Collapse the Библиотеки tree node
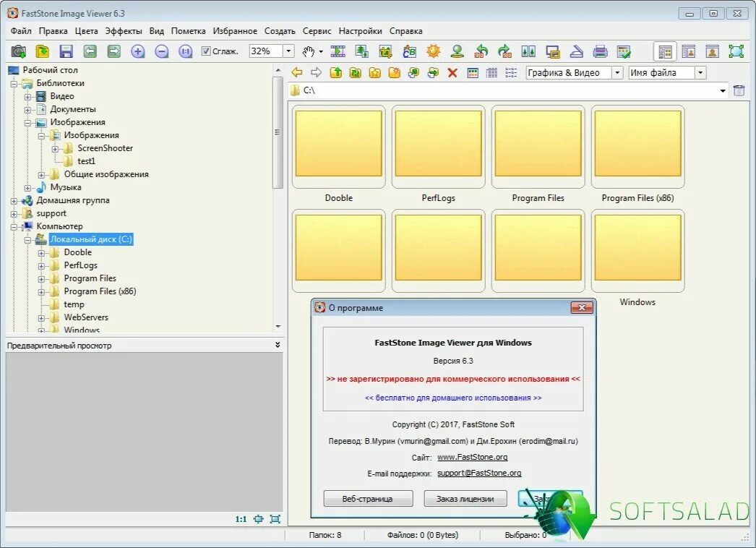 click(14, 83)
